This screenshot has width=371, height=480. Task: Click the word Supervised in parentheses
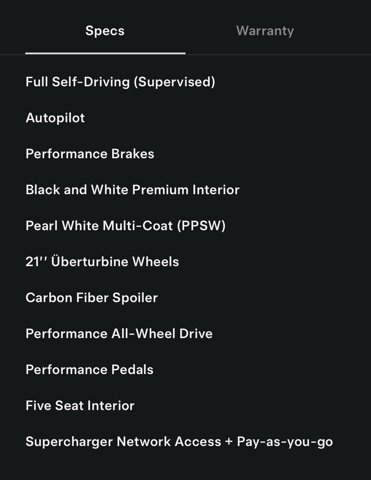[174, 82]
